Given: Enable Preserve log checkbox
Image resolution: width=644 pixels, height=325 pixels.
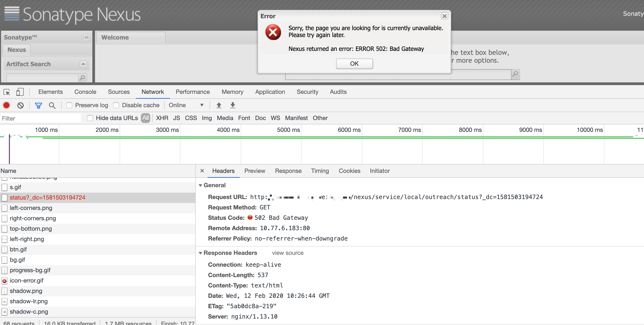Looking at the screenshot, I should point(69,105).
